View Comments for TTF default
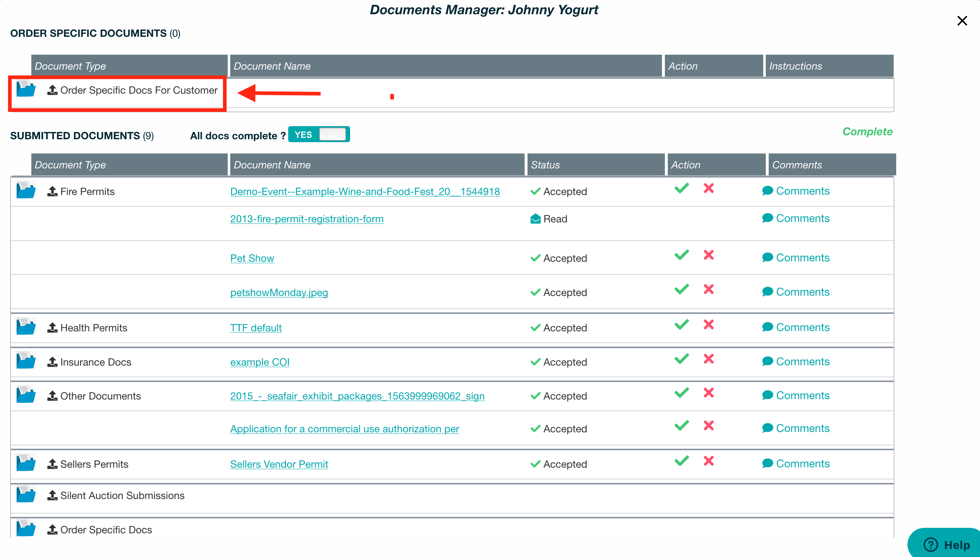Image resolution: width=980 pixels, height=557 pixels. [796, 327]
